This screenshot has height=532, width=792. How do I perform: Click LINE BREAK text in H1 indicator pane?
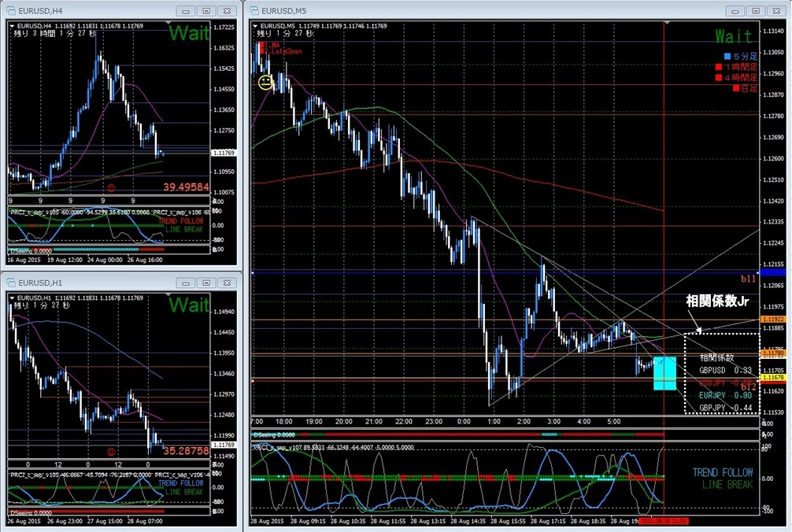[184, 492]
